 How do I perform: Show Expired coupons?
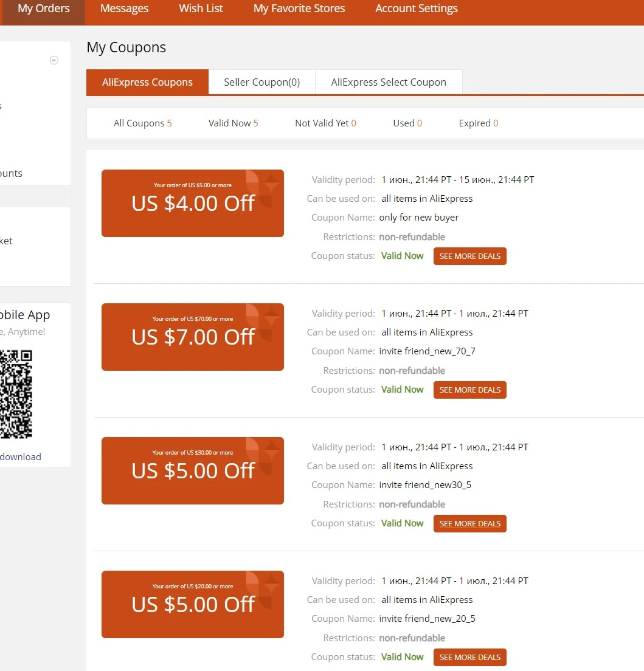pos(479,123)
